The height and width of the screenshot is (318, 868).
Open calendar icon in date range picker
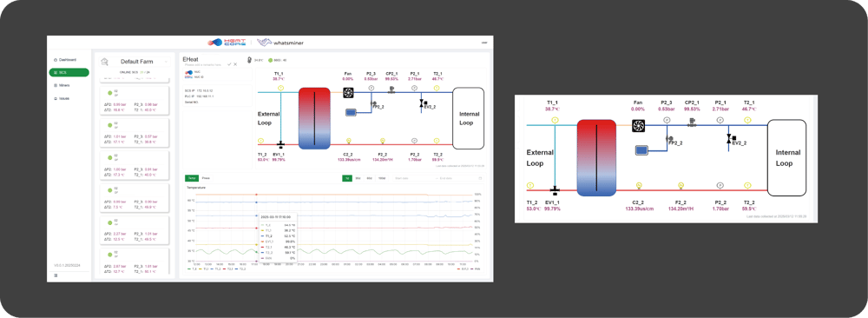click(x=480, y=178)
